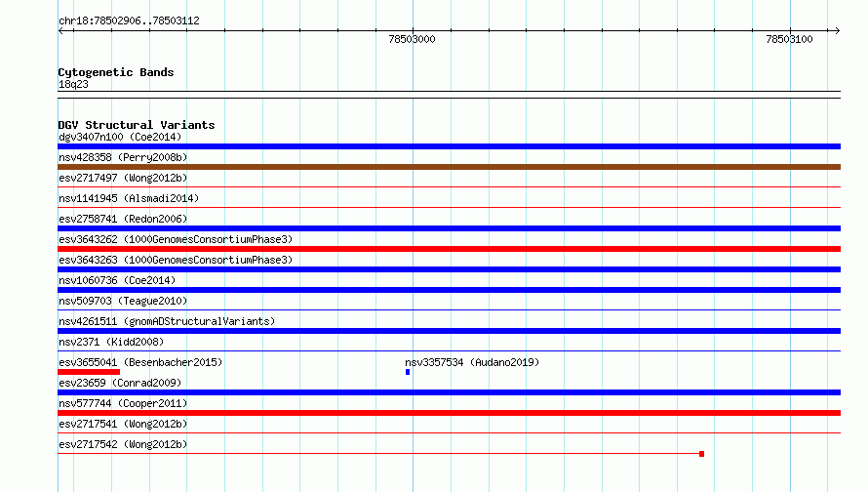
Task: Click the right arrow of the ruler
Action: (837, 30)
